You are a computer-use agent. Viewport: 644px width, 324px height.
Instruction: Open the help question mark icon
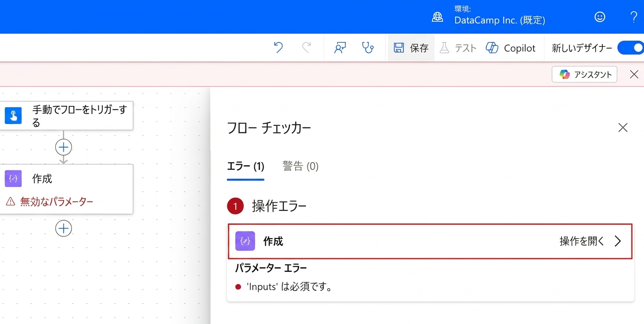click(x=633, y=17)
